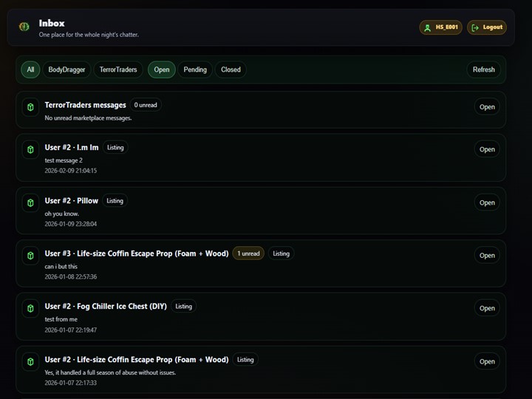Click the brain logo icon beside Inbox
This screenshot has width=532, height=399.
[24, 27]
